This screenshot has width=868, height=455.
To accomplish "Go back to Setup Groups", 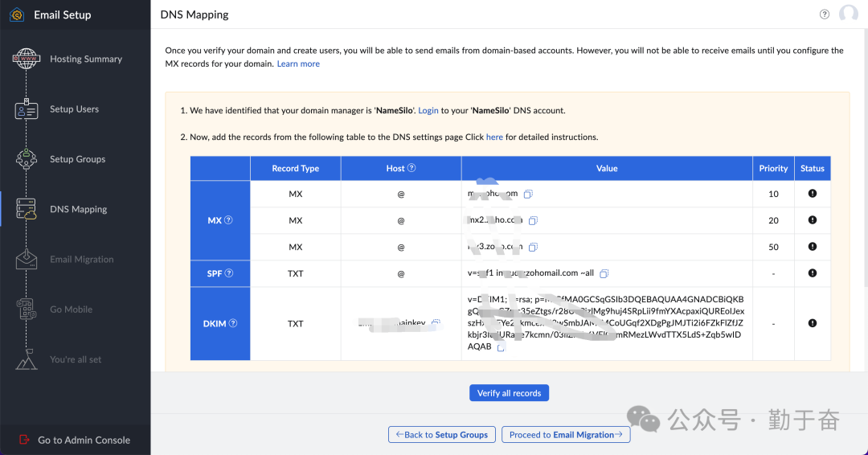I will pyautogui.click(x=440, y=435).
